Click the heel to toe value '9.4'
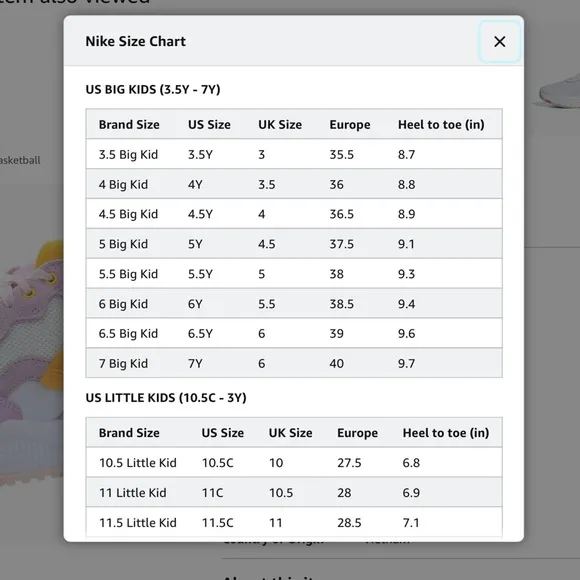 pyautogui.click(x=406, y=304)
